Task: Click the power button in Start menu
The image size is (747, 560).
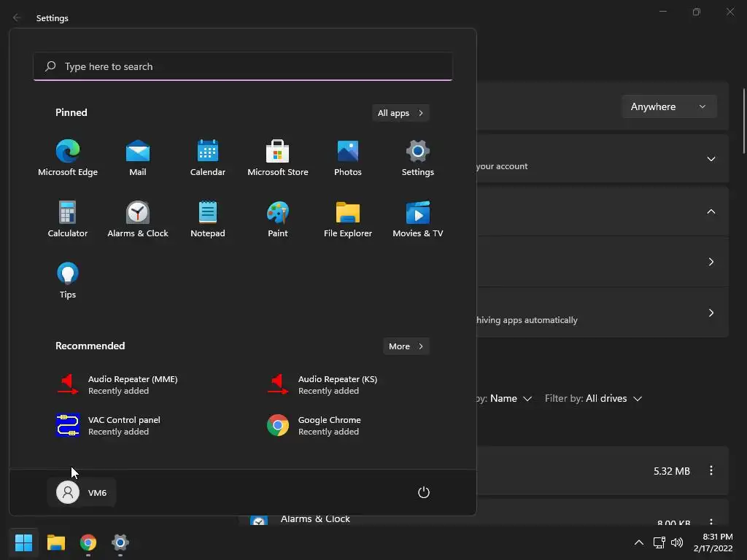Action: (424, 492)
